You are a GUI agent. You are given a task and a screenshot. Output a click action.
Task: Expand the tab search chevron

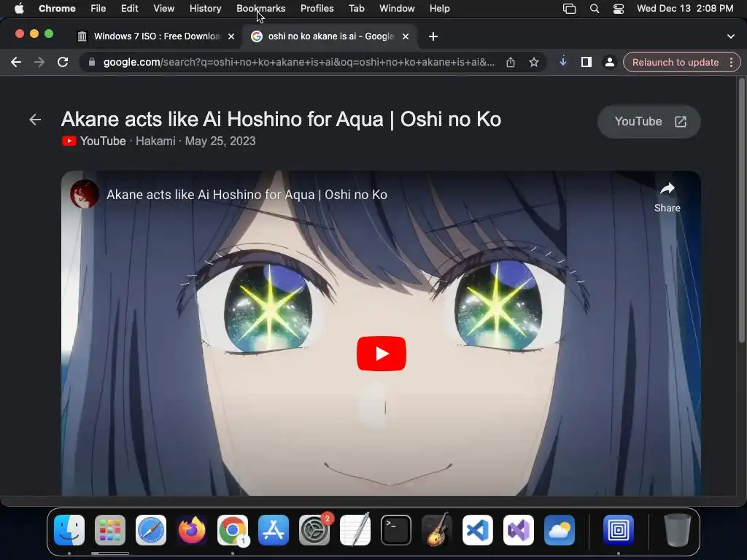click(730, 36)
